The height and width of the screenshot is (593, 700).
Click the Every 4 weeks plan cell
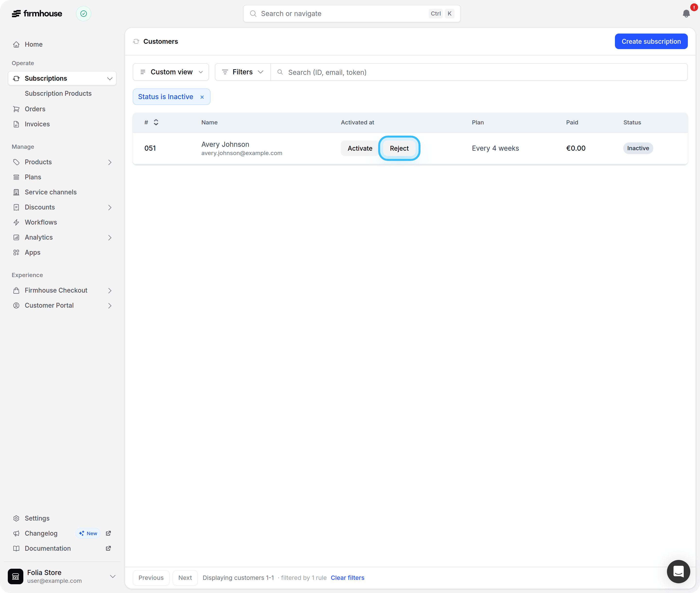coord(495,148)
